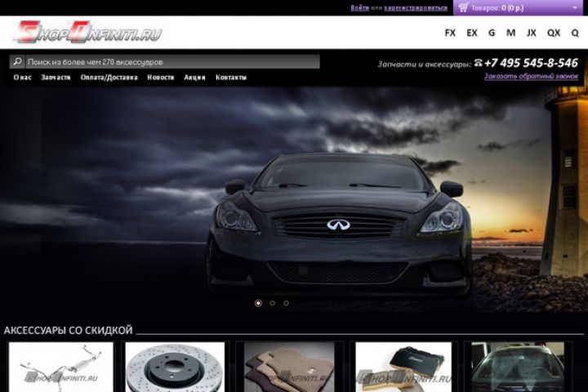Select the third slider dot
Image resolution: width=588 pixels, height=392 pixels.
(286, 303)
